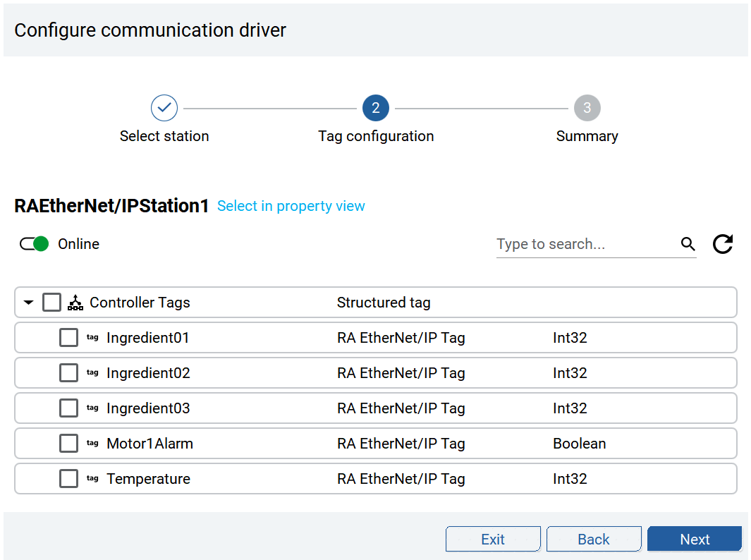The height and width of the screenshot is (560, 751).
Task: Click the tag icon beside Ingredient01
Action: click(92, 338)
